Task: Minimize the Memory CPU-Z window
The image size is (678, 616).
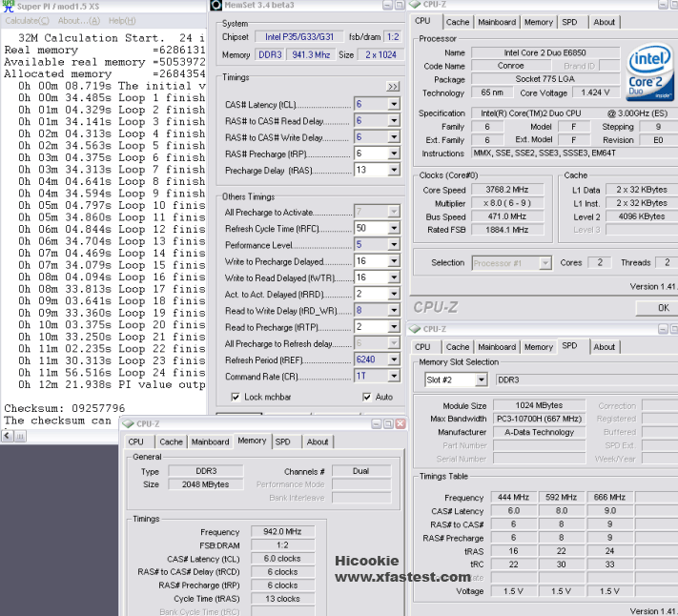Action: click(376, 424)
